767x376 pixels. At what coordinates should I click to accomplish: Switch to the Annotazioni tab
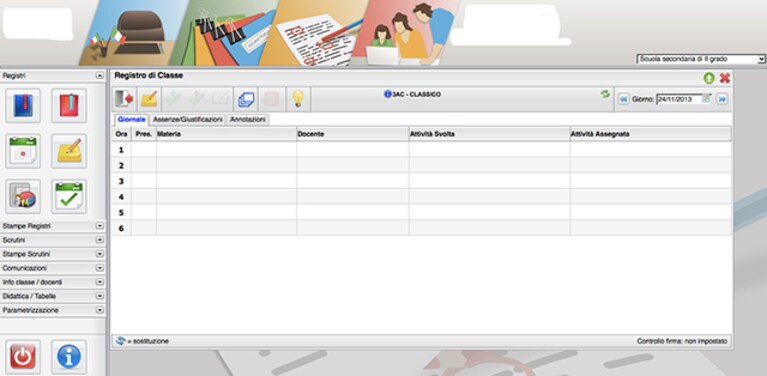tap(248, 119)
